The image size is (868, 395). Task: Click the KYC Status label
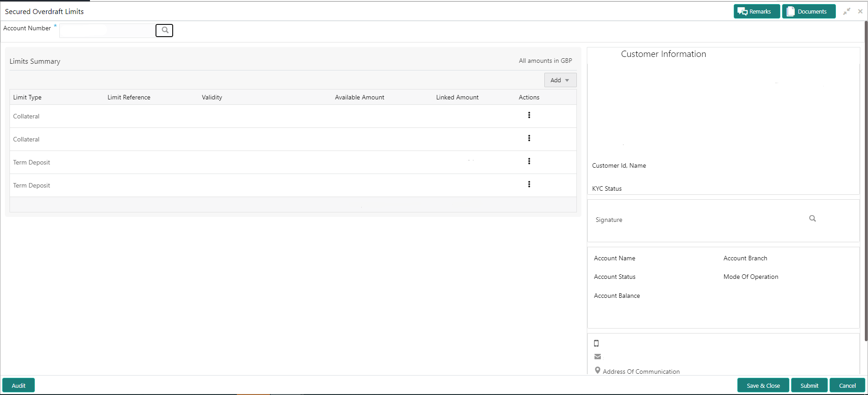click(607, 189)
